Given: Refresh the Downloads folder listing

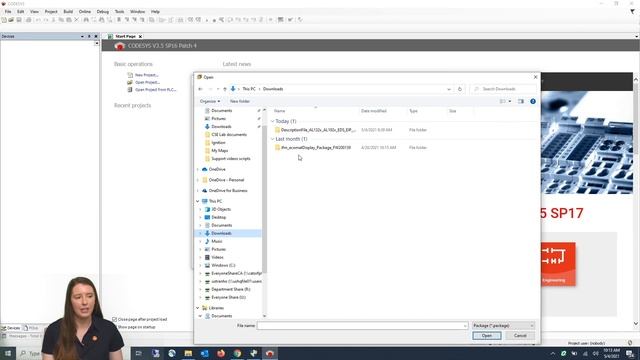Looking at the screenshot, I should click(x=460, y=89).
